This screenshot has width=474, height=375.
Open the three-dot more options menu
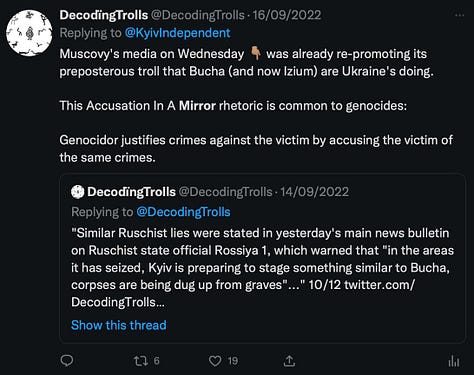(x=460, y=15)
